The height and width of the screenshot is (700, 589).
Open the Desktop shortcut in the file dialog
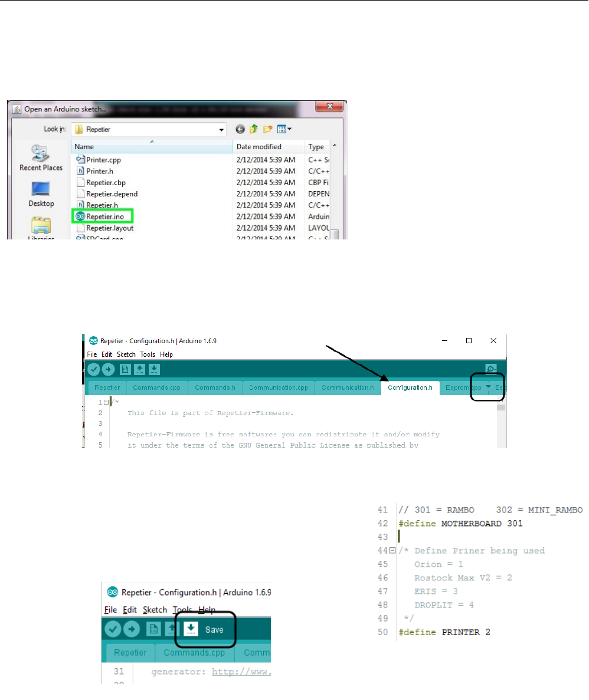coord(41,194)
